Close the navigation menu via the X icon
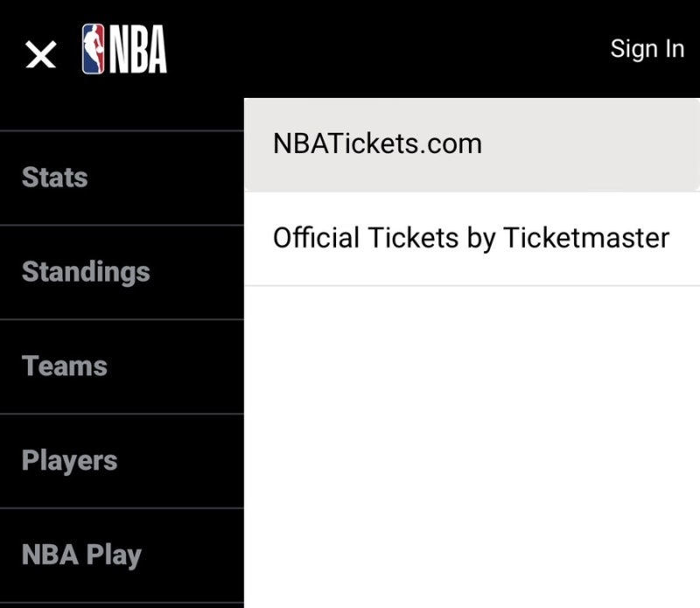Image resolution: width=700 pixels, height=608 pixels. [39, 54]
